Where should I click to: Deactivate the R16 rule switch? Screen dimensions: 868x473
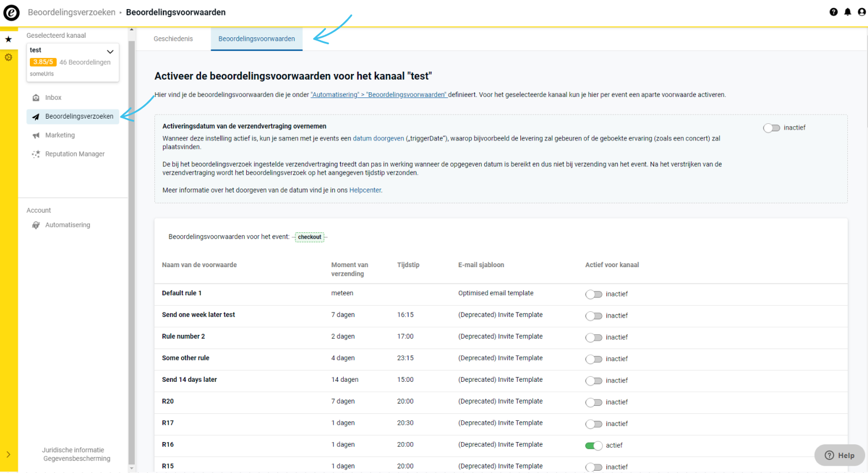[x=594, y=445]
